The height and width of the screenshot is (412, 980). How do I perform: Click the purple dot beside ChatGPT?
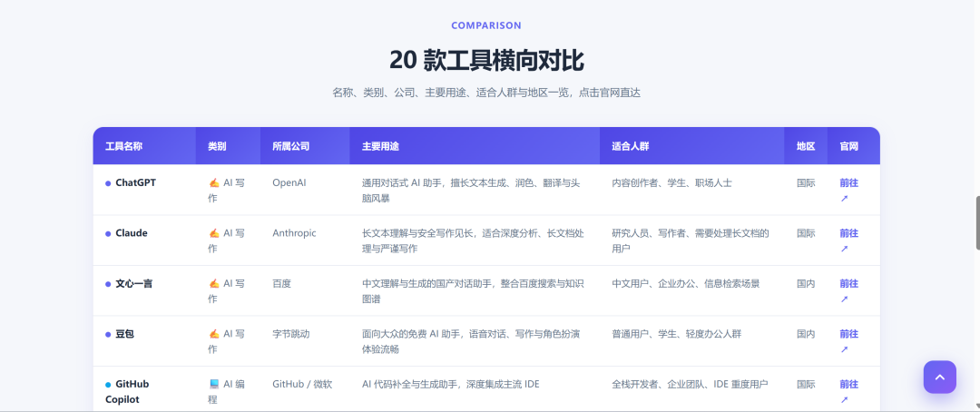(x=108, y=183)
